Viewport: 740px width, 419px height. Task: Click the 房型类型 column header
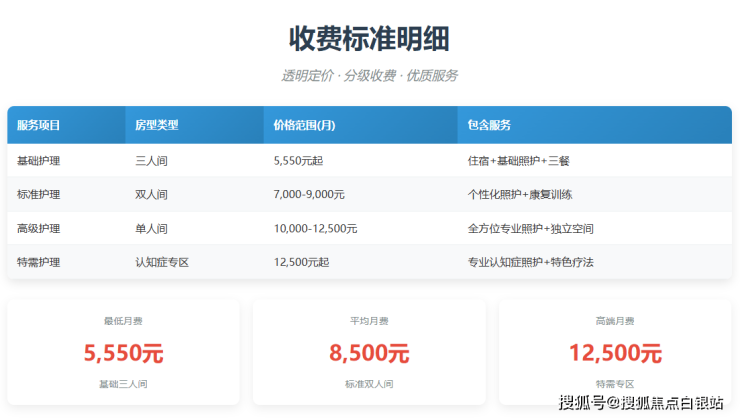[x=156, y=125]
